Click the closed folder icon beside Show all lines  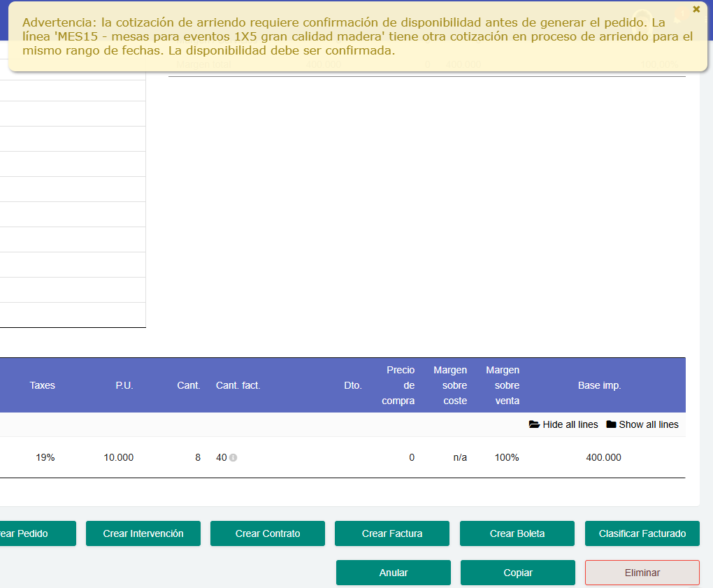pos(611,424)
